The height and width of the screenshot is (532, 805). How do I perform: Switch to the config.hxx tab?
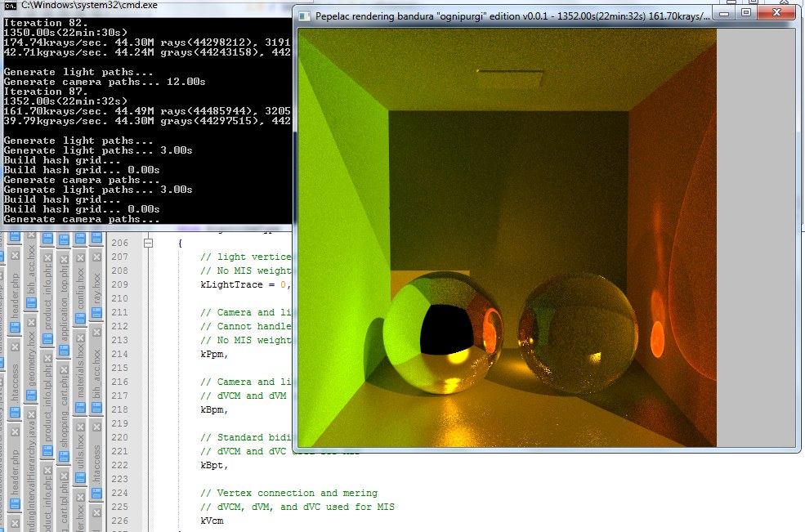click(80, 286)
